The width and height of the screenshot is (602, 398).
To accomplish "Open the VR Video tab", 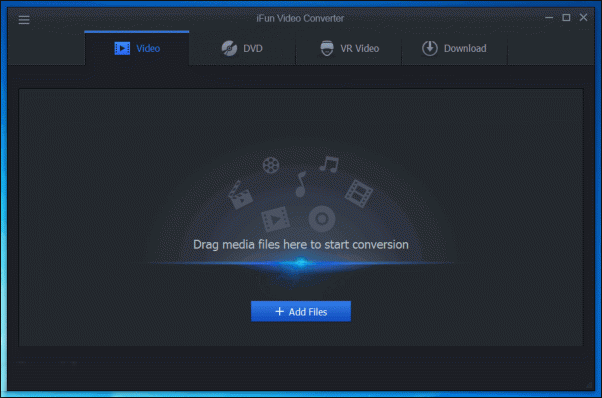I will click(349, 48).
